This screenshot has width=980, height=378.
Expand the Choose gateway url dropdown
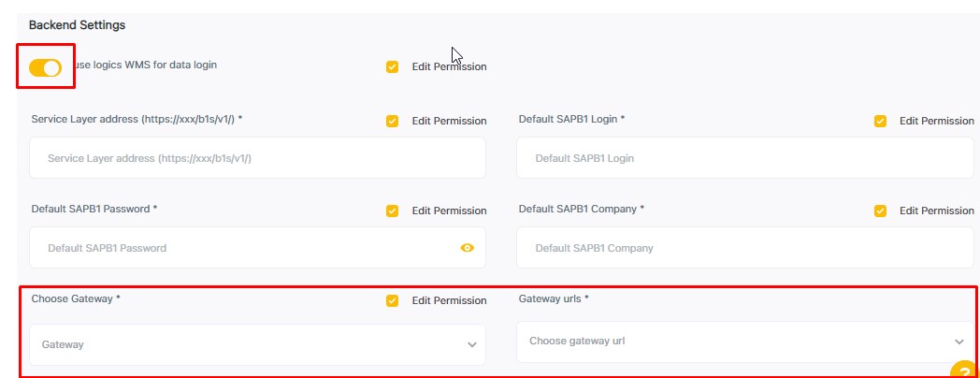[729, 342]
